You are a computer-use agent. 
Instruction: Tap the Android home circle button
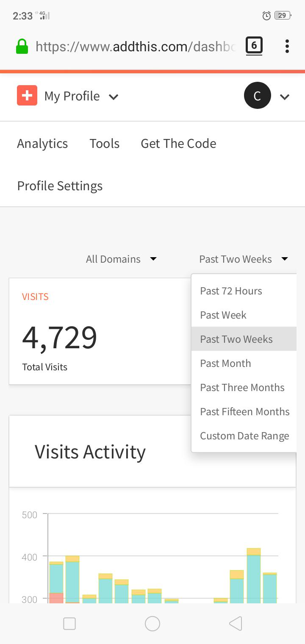152,623
